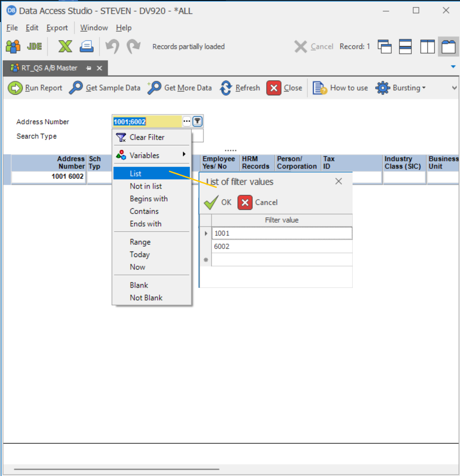Select the tile horizontally layout icon

pyautogui.click(x=405, y=46)
